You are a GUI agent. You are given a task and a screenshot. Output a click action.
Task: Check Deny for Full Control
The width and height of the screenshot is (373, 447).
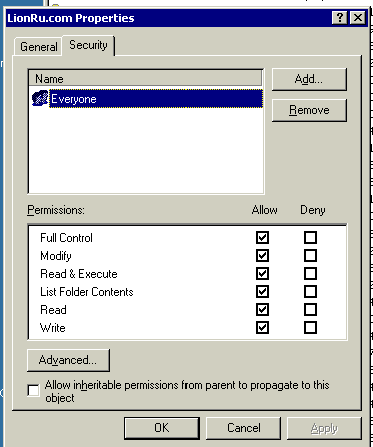tap(310, 238)
